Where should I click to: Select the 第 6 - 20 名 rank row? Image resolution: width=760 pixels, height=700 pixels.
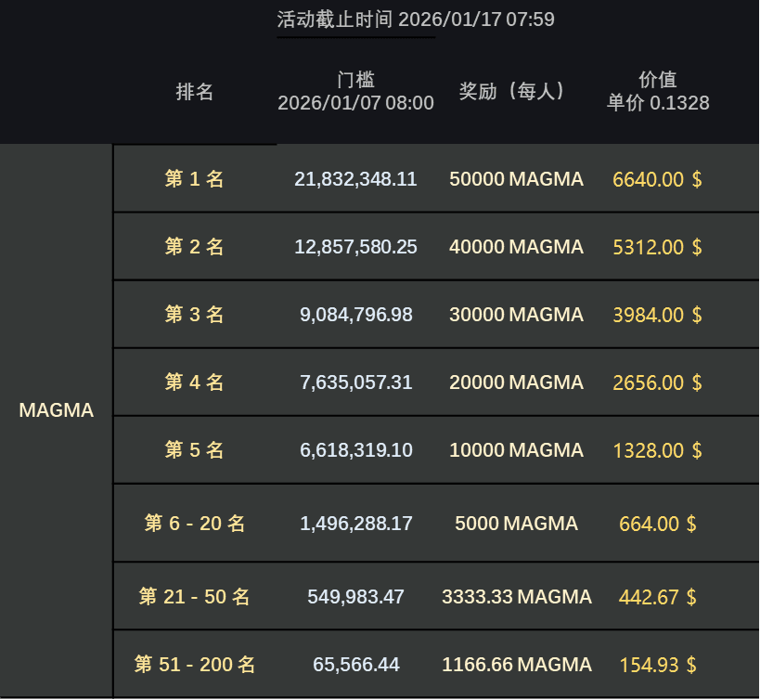click(x=195, y=524)
